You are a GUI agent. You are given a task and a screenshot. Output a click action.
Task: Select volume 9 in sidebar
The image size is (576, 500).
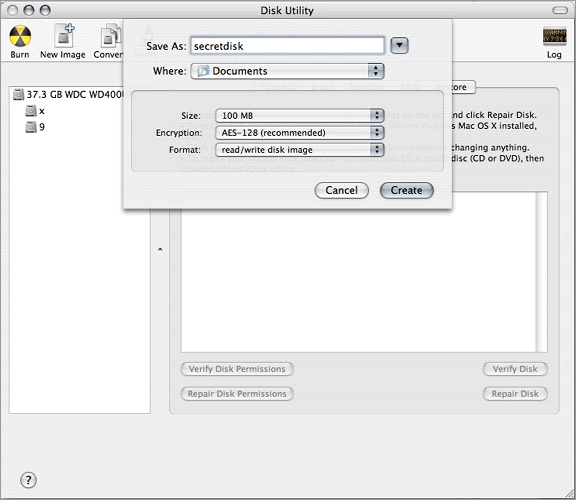[35, 127]
